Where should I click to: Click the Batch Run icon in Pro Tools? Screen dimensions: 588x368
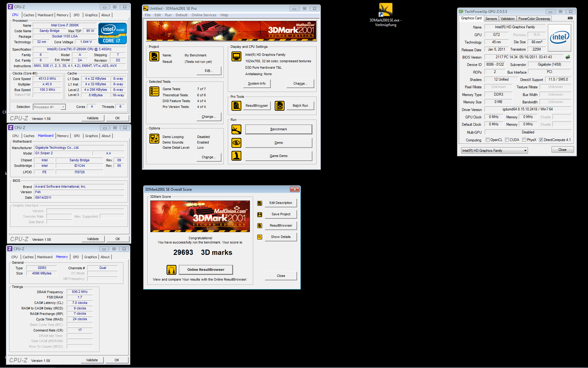point(280,105)
